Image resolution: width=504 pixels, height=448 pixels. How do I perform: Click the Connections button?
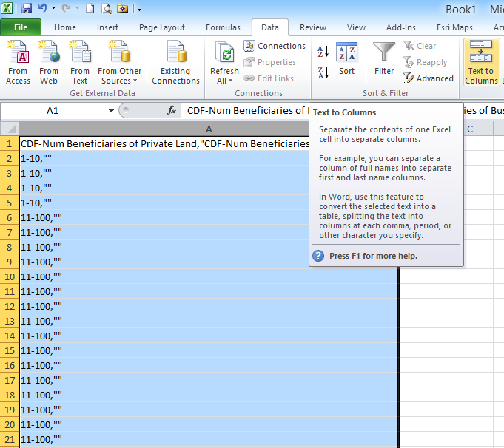click(275, 46)
